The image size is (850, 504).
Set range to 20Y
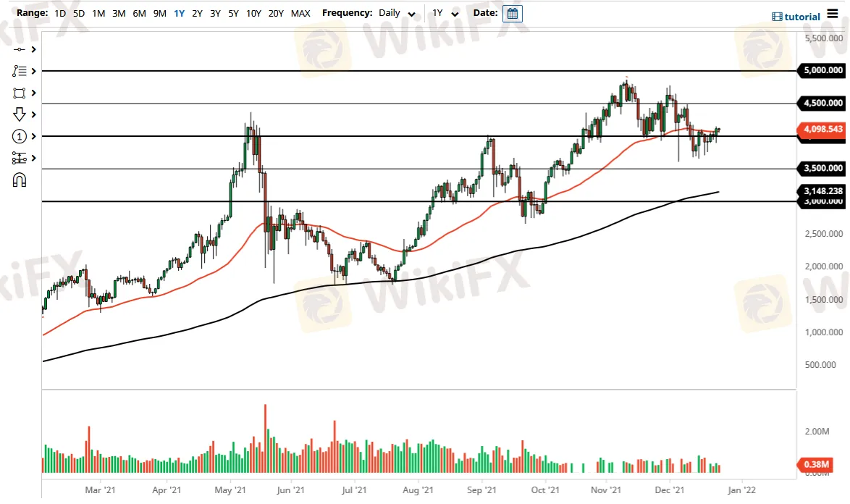pos(276,13)
